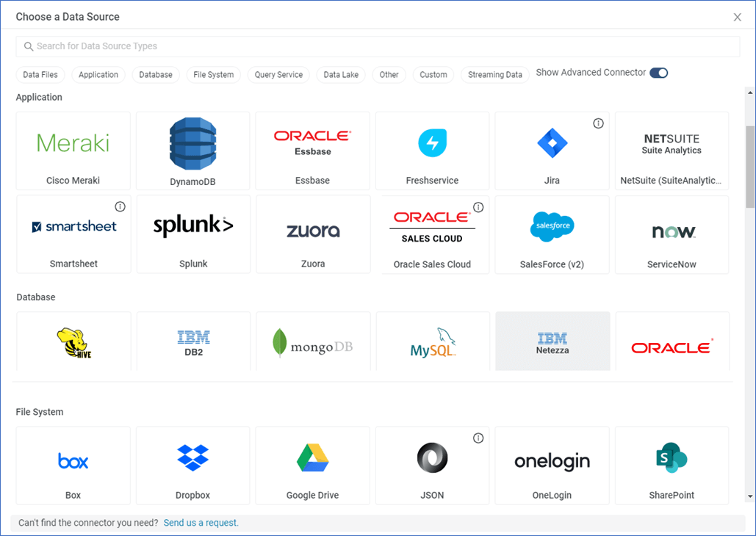This screenshot has height=536, width=756.
Task: Select the MySQL connector
Action: pyautogui.click(x=432, y=341)
